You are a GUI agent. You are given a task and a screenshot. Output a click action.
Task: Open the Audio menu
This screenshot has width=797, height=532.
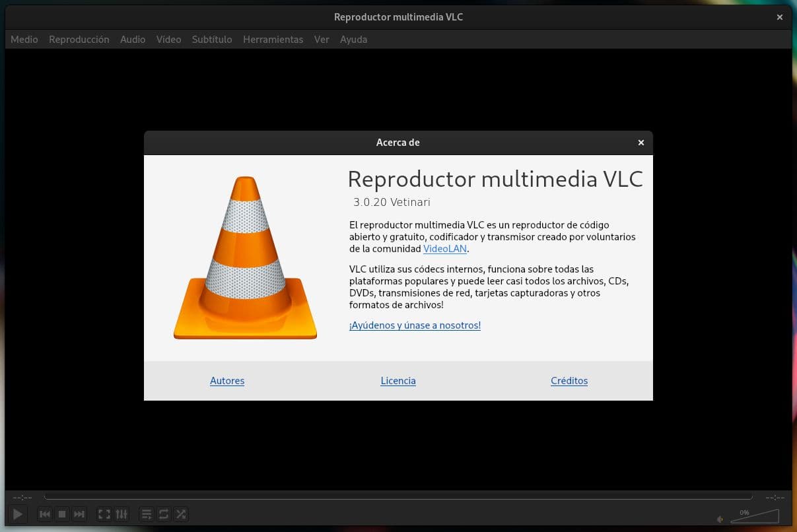133,40
